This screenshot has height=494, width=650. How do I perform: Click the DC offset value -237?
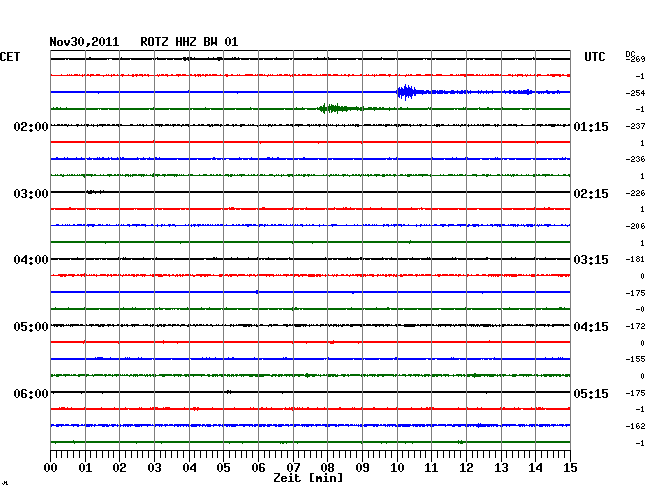(x=635, y=126)
